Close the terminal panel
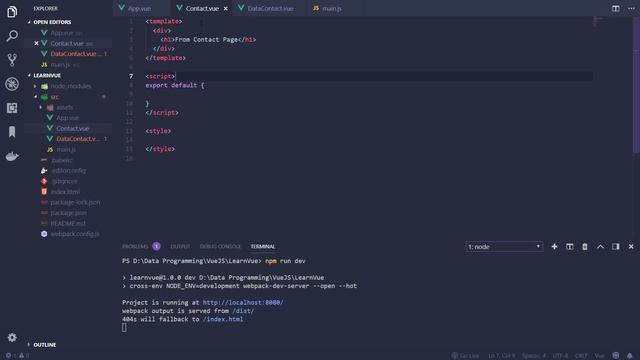Screen dimensions: 640x360 pyautogui.click(x=631, y=247)
